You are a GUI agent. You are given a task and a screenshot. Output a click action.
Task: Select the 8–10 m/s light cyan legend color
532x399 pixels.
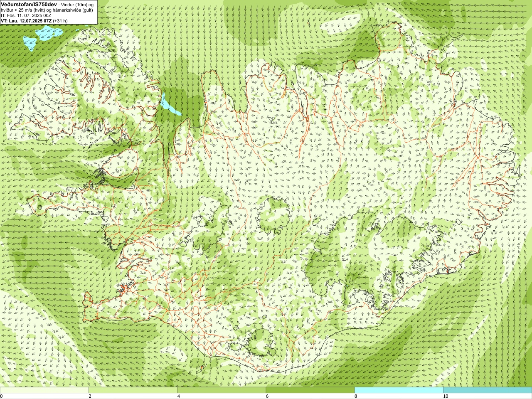coord(399,390)
